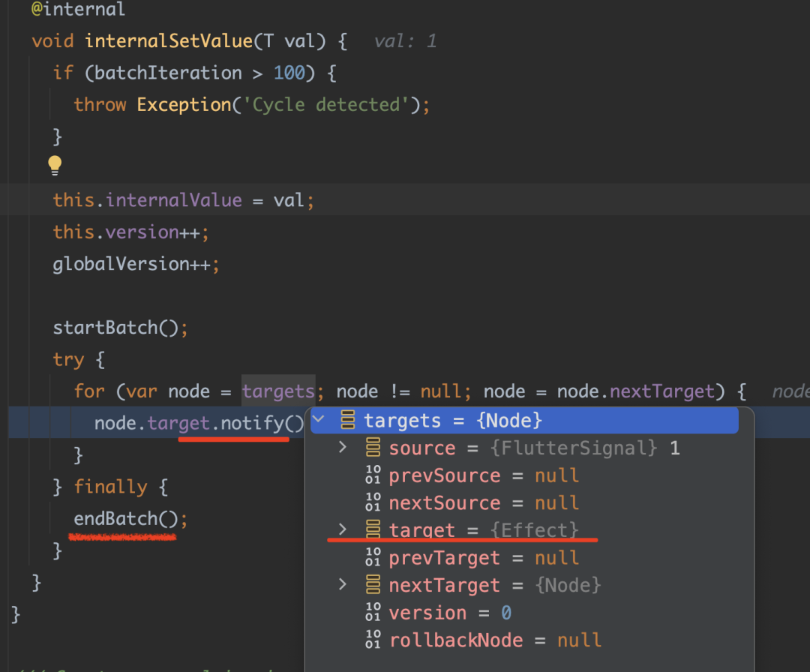
Task: Click the binary icon beside prevTarget
Action: (373, 558)
